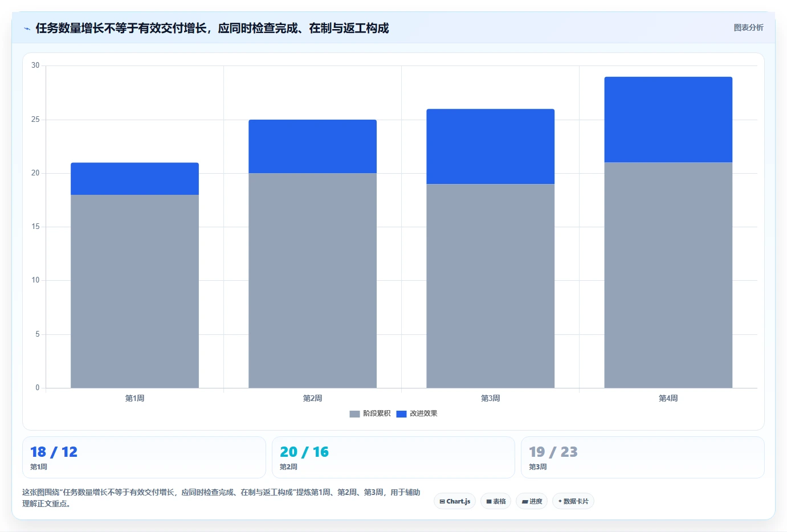This screenshot has width=787, height=532.
Task: Click the 第3周 x-axis label
Action: [490, 398]
